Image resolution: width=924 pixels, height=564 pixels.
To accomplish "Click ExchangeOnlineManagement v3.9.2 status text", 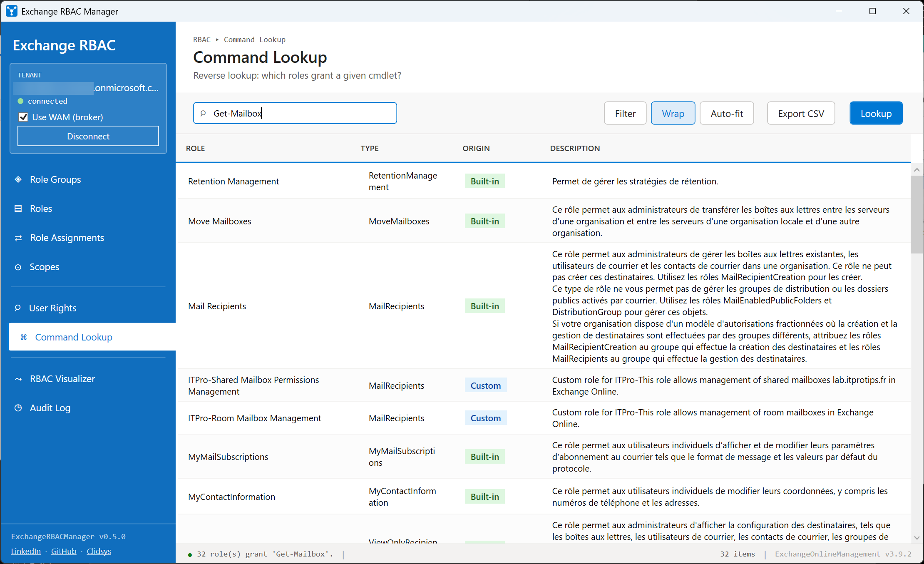I will (843, 554).
